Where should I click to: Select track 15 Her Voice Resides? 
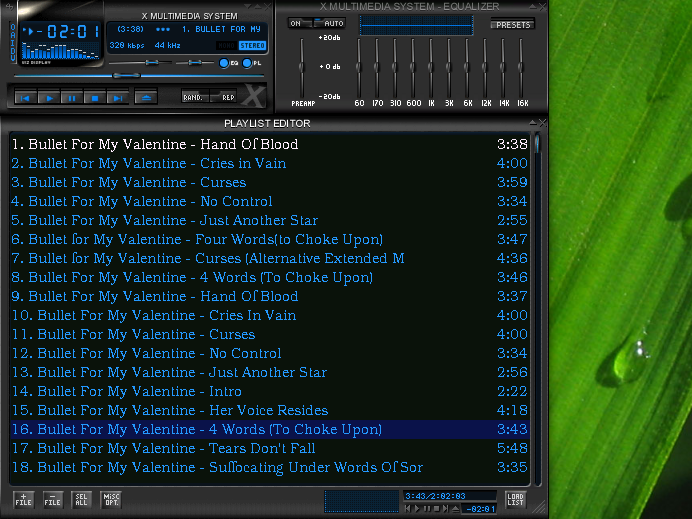pos(269,410)
